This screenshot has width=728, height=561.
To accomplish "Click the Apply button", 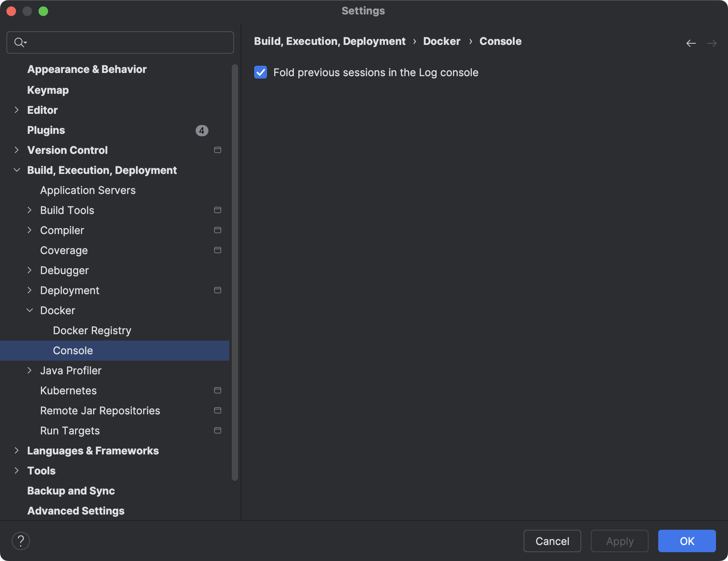I will click(x=619, y=541).
